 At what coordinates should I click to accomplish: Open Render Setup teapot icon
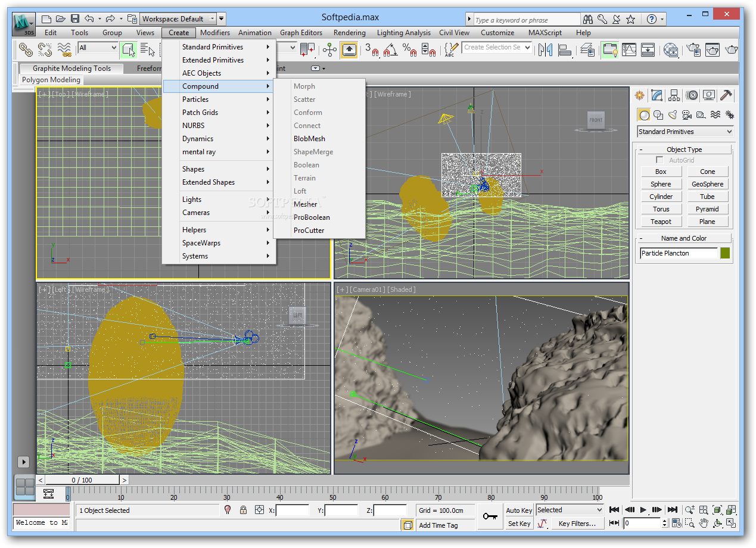coord(693,49)
